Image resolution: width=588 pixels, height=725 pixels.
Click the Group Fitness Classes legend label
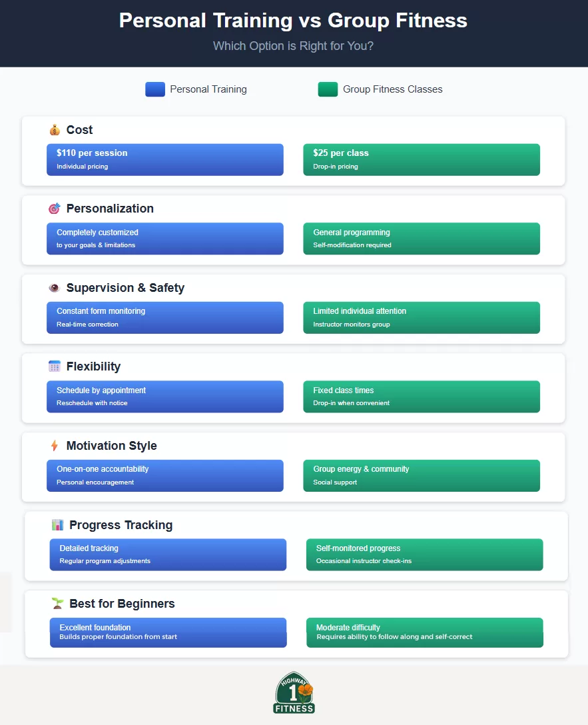tap(392, 89)
